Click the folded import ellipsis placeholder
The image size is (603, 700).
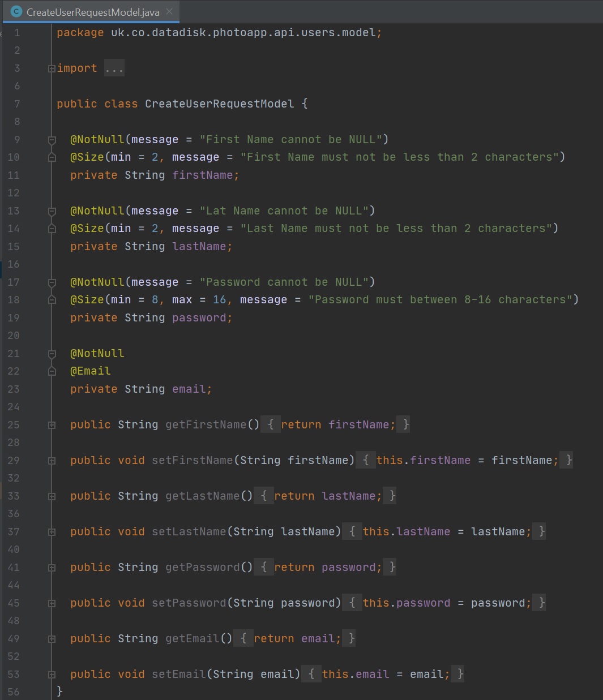click(x=114, y=68)
